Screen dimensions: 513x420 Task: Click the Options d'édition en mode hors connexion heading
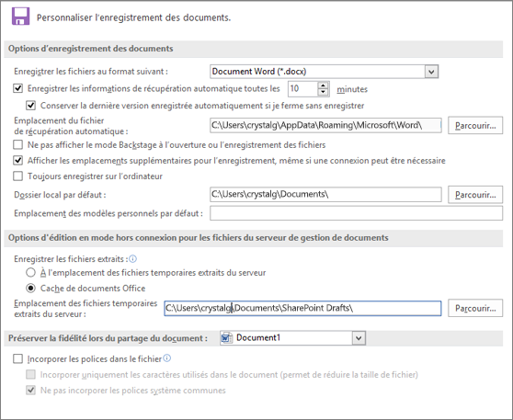[199, 238]
